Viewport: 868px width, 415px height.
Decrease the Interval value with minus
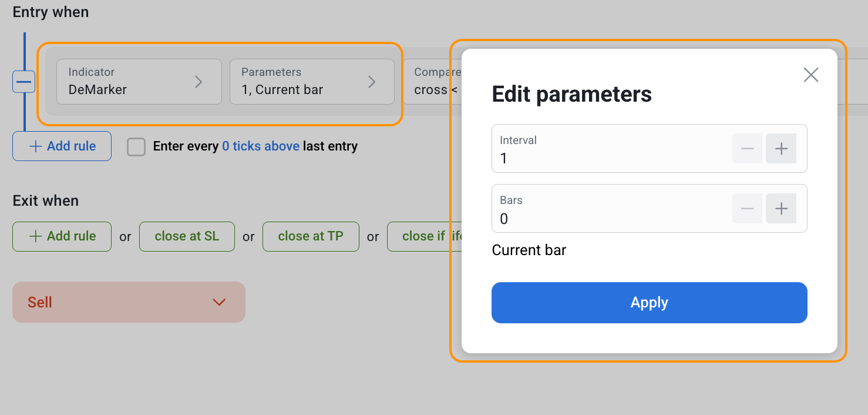tap(747, 149)
